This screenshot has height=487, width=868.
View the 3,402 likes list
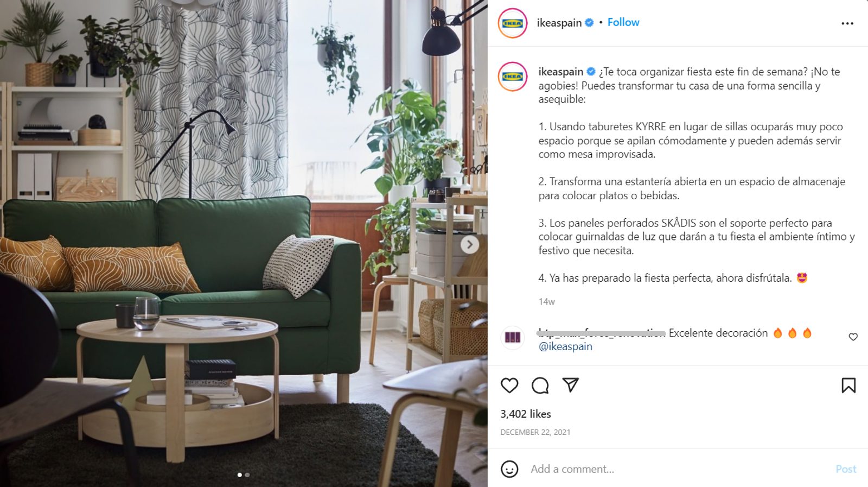click(x=526, y=414)
